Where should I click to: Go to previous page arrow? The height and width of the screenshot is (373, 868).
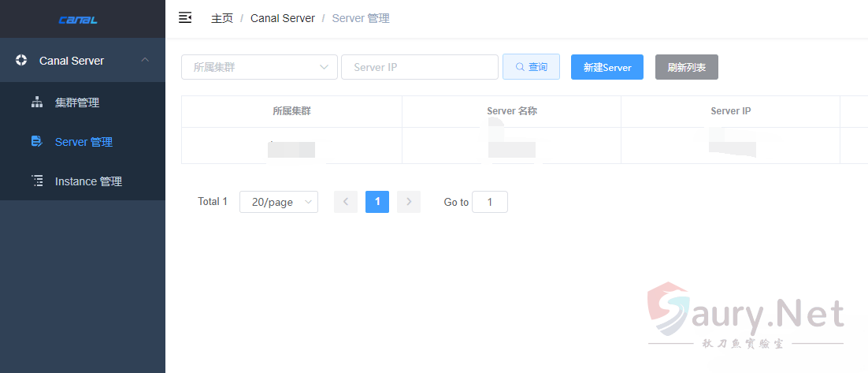click(x=346, y=202)
